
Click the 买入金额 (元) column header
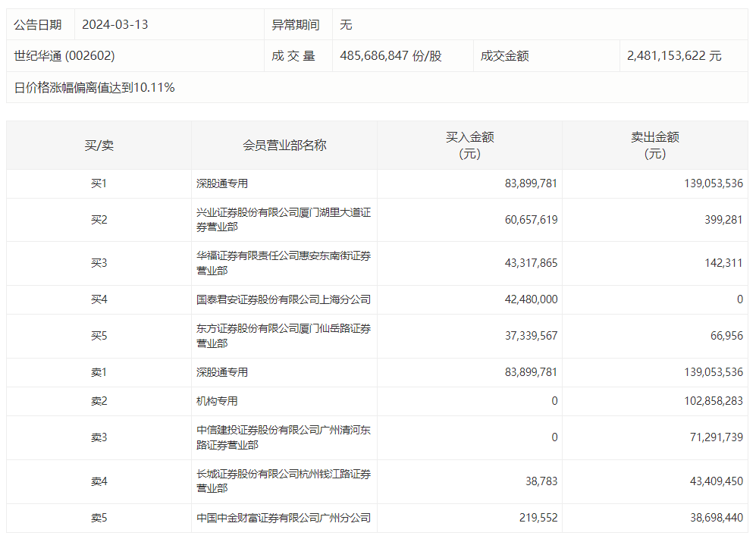469,146
